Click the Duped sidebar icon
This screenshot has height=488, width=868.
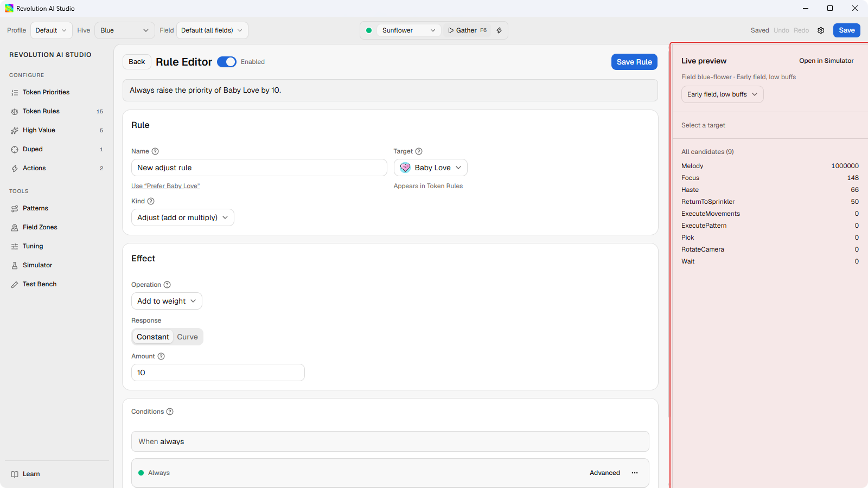[15, 150]
